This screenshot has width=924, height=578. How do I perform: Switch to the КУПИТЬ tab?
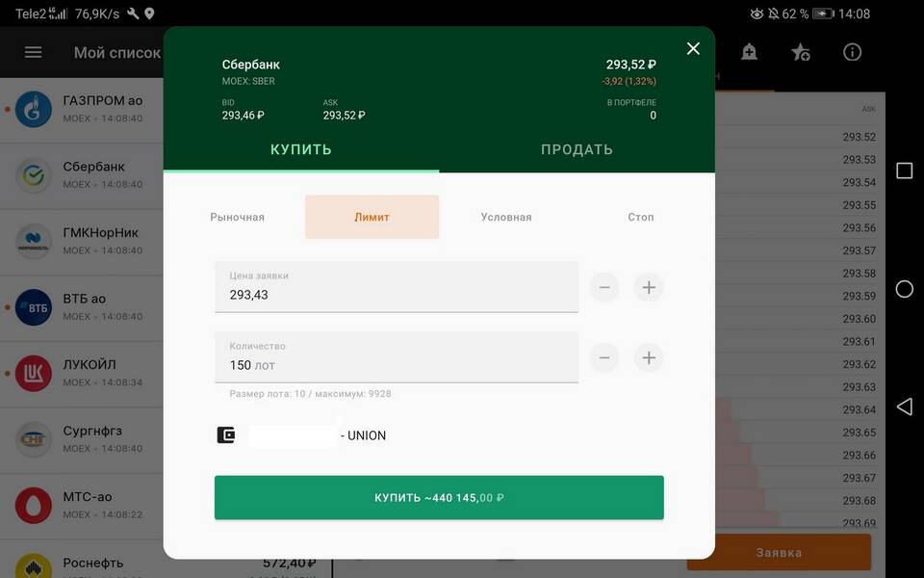[301, 150]
